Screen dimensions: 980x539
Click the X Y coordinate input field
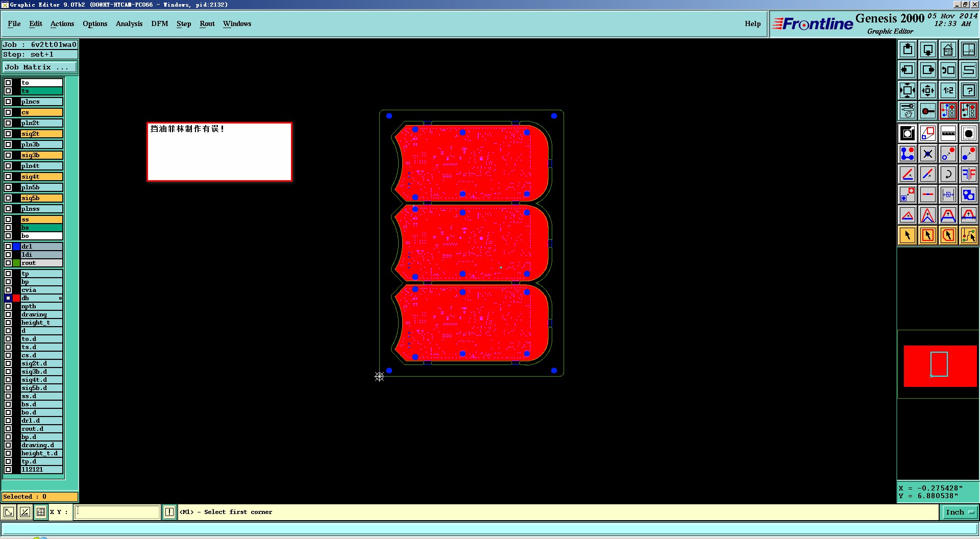point(117,512)
